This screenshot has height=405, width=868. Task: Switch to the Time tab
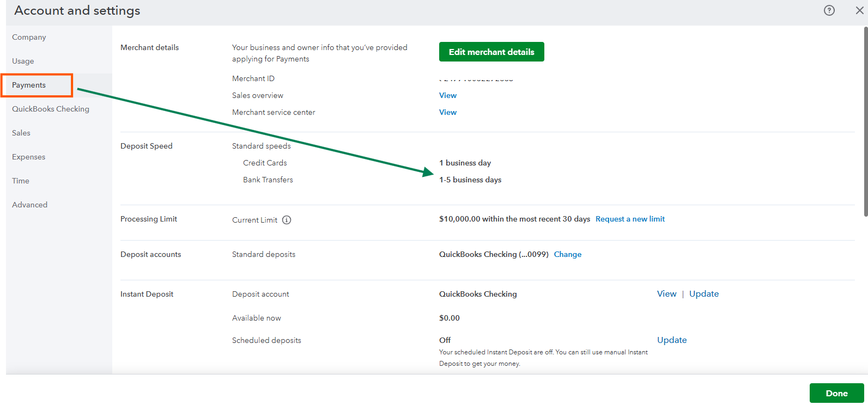pyautogui.click(x=21, y=181)
